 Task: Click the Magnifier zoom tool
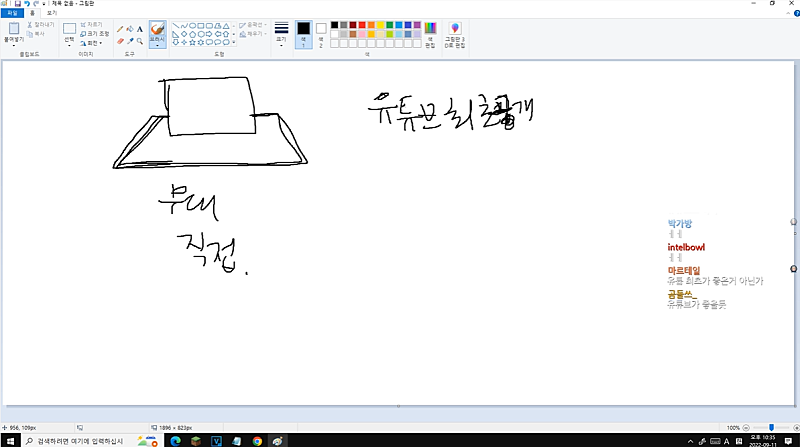140,41
